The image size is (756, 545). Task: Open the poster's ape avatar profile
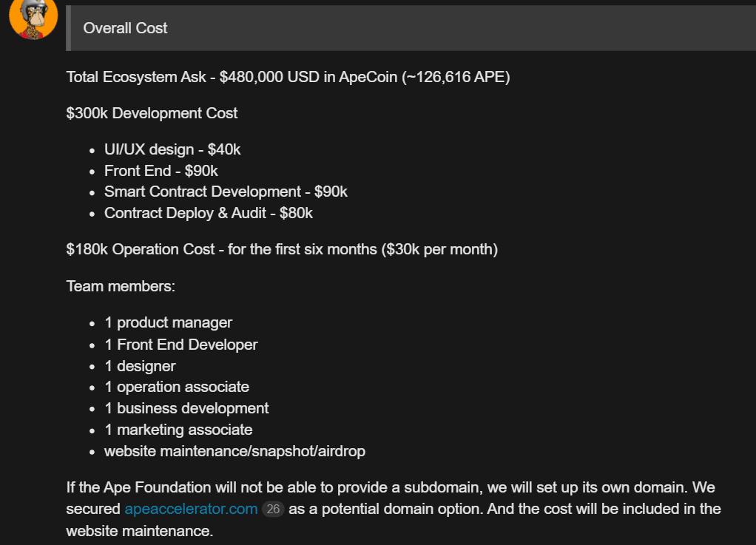tap(33, 18)
